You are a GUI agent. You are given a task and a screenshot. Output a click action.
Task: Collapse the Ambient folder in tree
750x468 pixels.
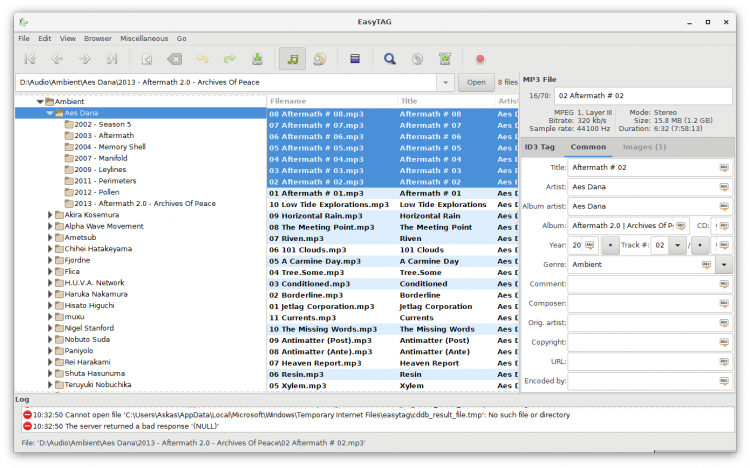[x=40, y=101]
